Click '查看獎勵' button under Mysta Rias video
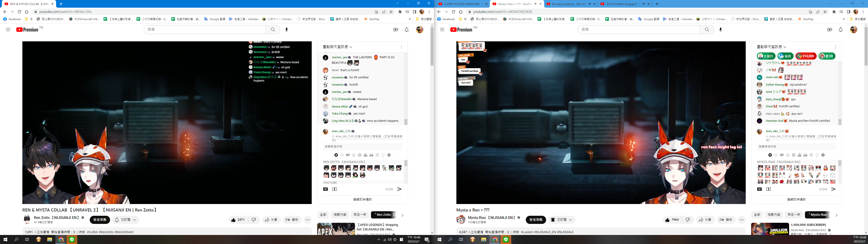The height and width of the screenshot is (244, 868). pyautogui.click(x=536, y=220)
